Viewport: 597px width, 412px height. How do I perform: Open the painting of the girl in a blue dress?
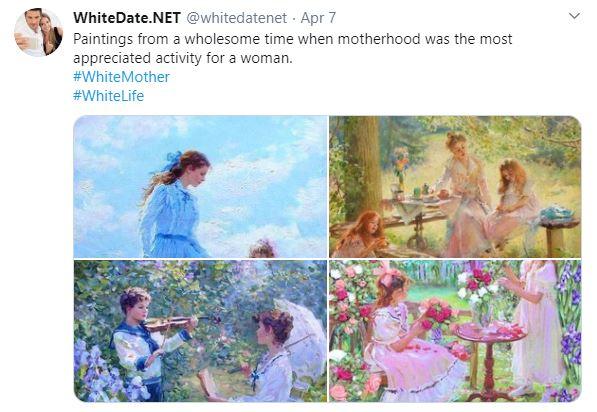pos(200,187)
